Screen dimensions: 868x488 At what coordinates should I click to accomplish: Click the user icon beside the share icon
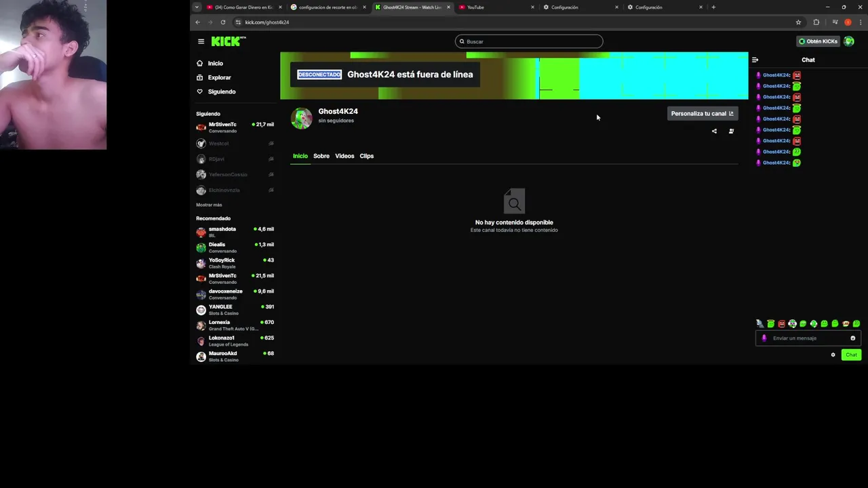731,131
